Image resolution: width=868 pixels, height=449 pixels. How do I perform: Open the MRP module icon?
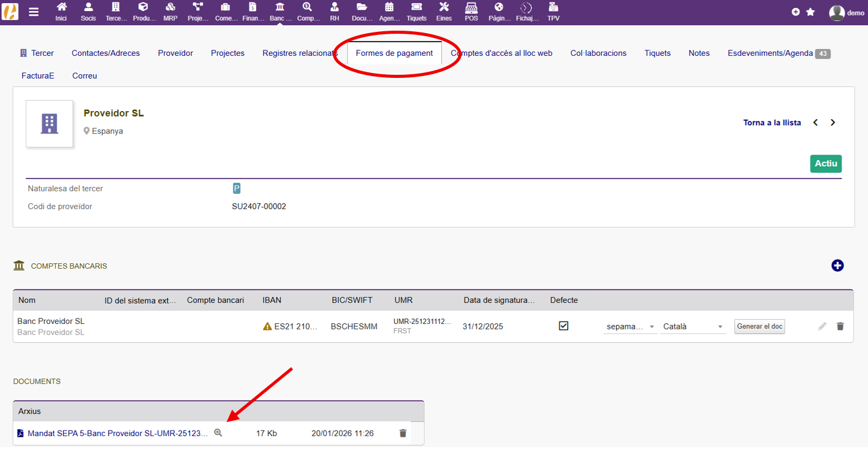(x=170, y=11)
